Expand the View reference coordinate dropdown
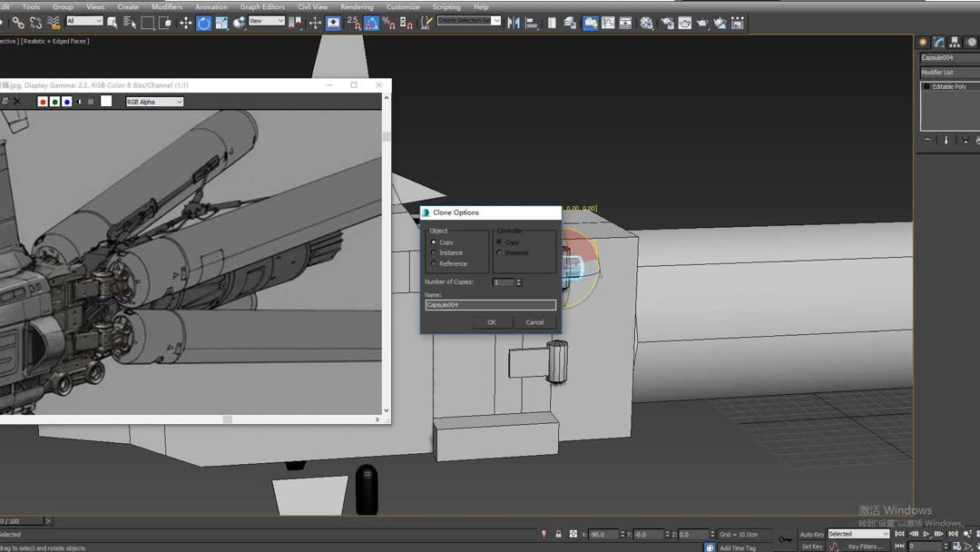Screen dimensions: 980x552 (x=267, y=21)
